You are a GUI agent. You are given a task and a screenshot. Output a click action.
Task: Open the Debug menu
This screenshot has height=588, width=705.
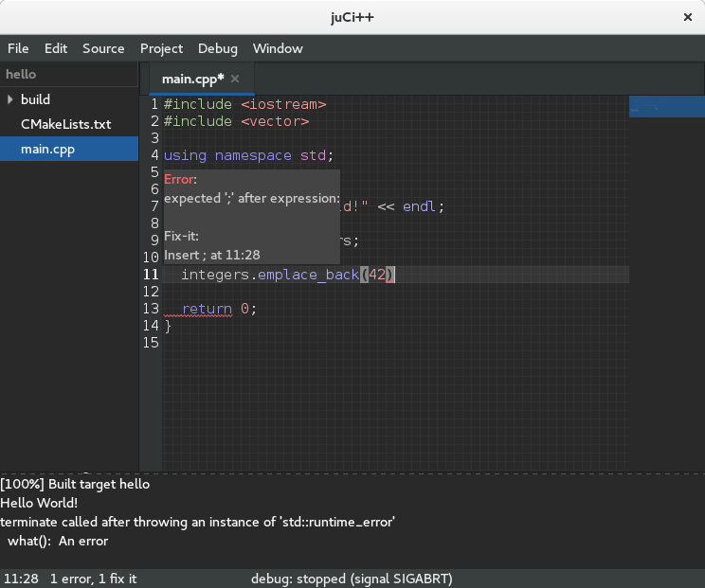click(218, 48)
